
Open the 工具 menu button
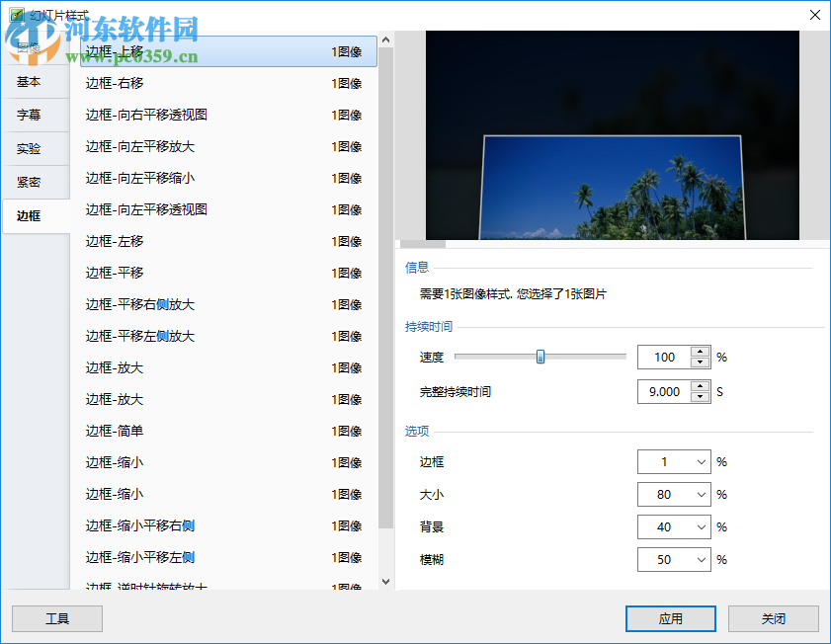pos(56,618)
